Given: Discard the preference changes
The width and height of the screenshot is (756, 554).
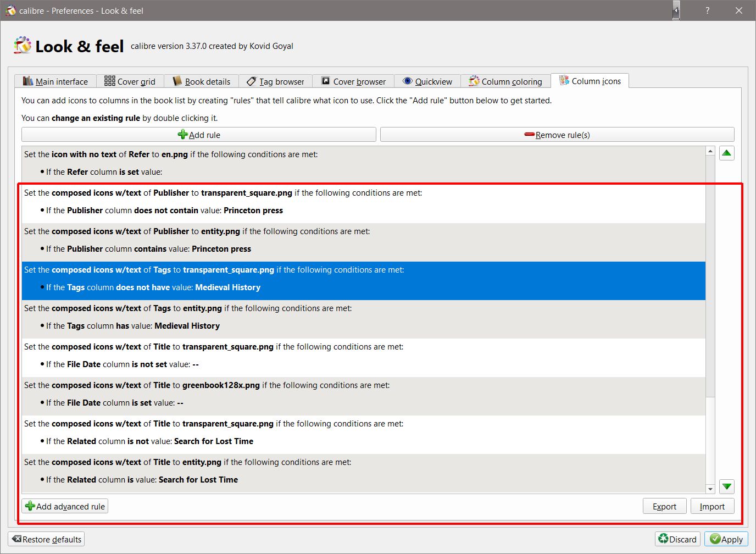Looking at the screenshot, I should click(677, 539).
